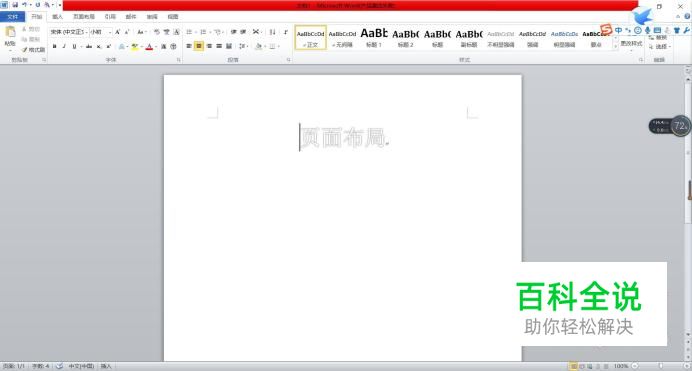692x371 pixels.
Task: Open the 引用 References tab
Action: click(x=110, y=17)
